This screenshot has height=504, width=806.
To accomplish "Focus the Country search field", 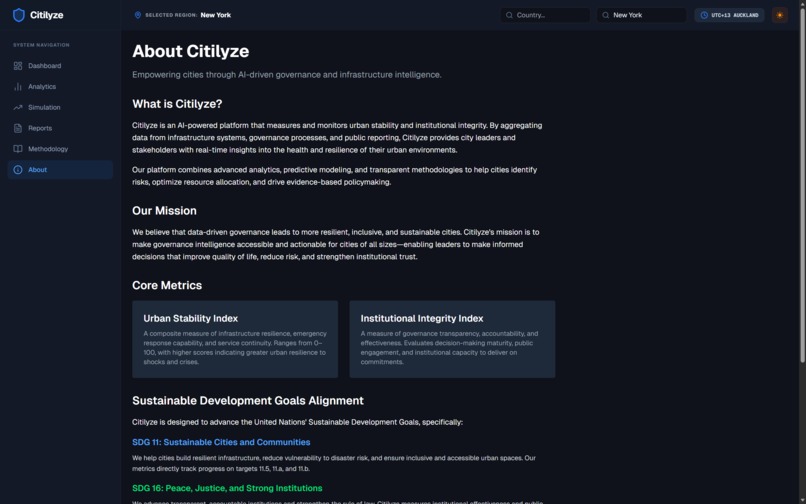I will tap(545, 15).
